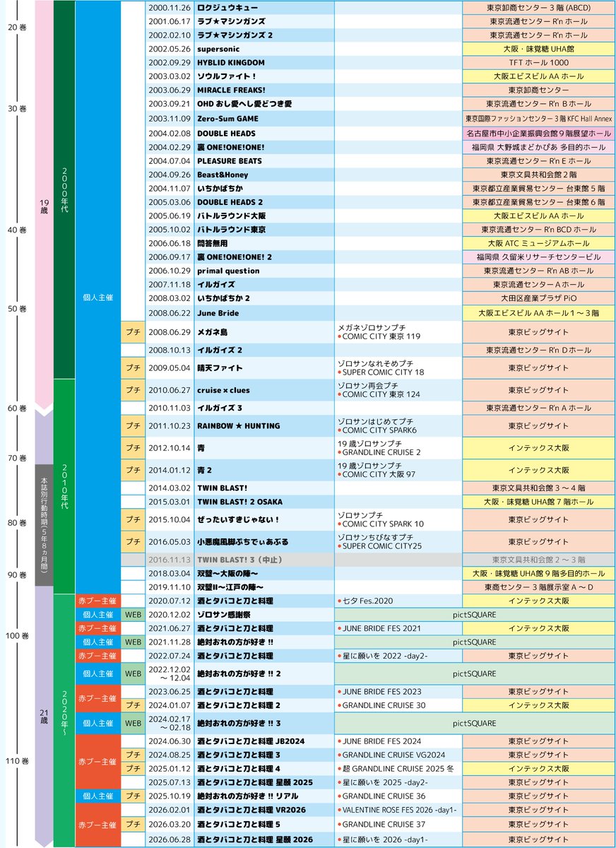Screen dimensions: 616x848
Task: Select the WEB badge for 絶対おれの方が好き!! 3
Action: point(134,722)
